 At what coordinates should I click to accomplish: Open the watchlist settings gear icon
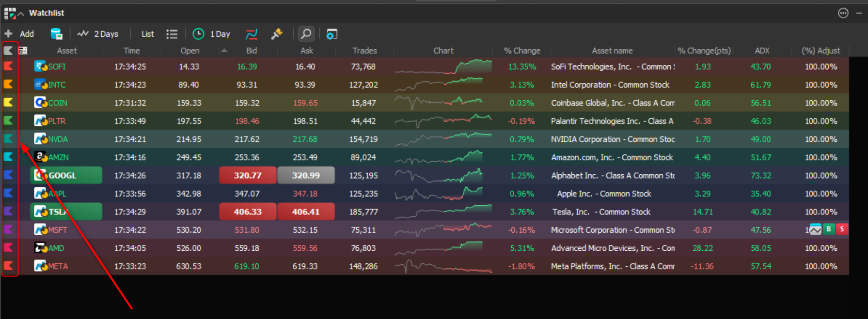click(x=331, y=34)
